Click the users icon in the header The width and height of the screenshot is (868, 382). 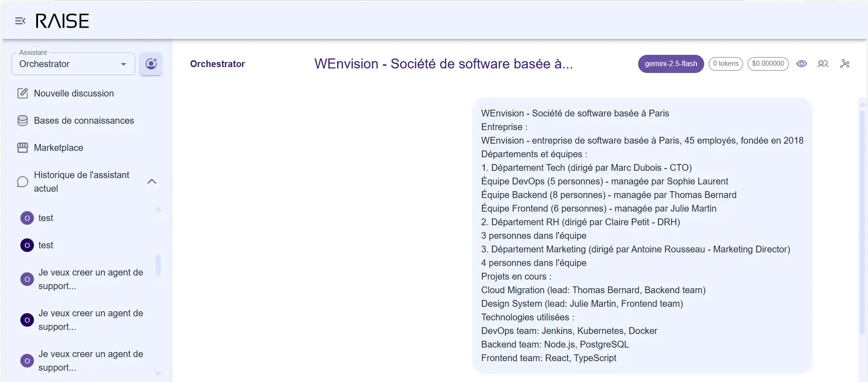coord(823,64)
